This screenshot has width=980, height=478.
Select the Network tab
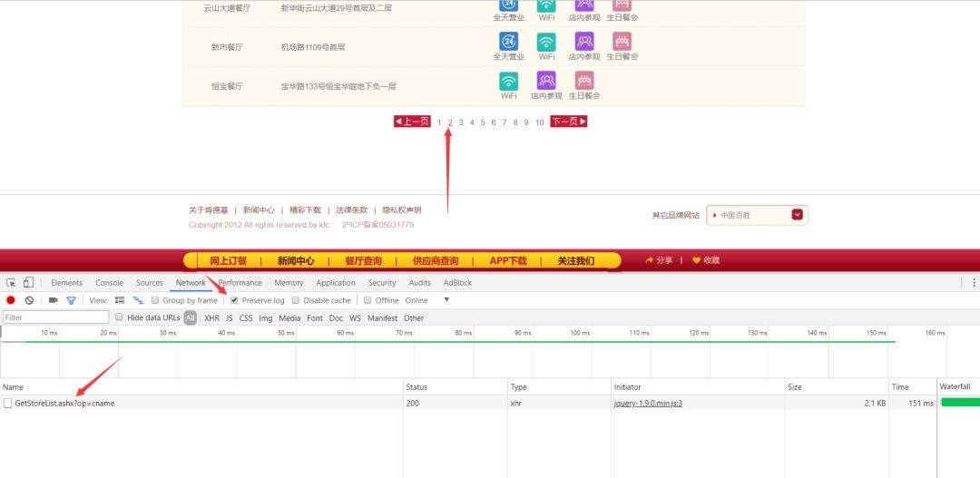coord(191,282)
